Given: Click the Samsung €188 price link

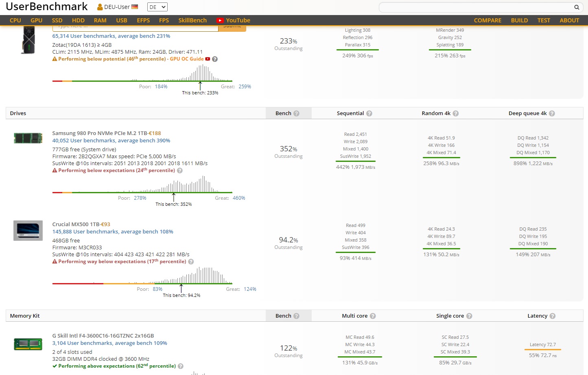Looking at the screenshot, I should click(x=155, y=133).
